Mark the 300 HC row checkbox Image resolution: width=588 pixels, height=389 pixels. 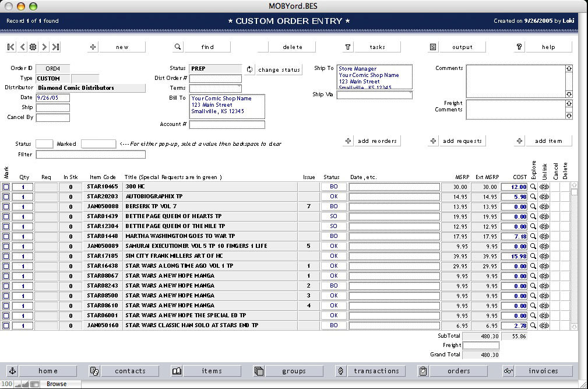coord(6,187)
